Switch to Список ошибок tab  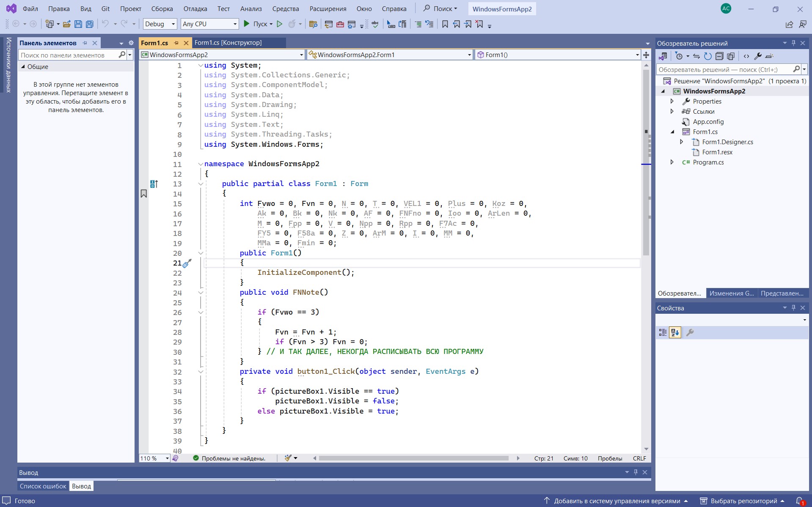click(x=43, y=486)
